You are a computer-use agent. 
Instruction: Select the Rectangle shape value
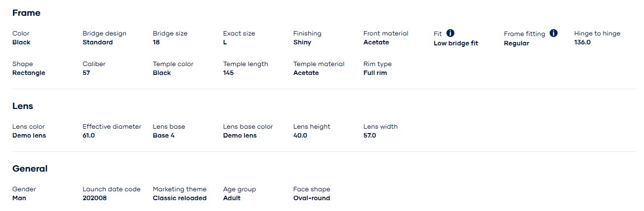coord(29,73)
